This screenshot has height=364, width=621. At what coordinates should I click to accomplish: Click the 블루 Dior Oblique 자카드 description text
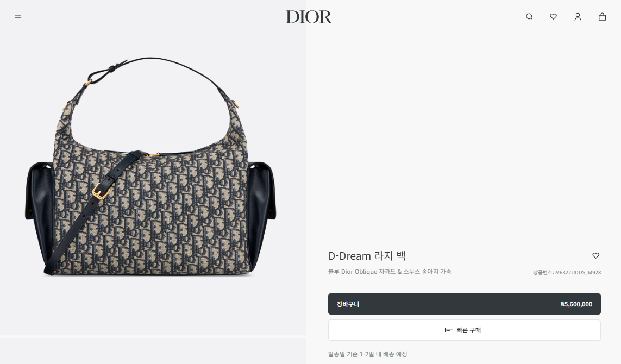[390, 272]
